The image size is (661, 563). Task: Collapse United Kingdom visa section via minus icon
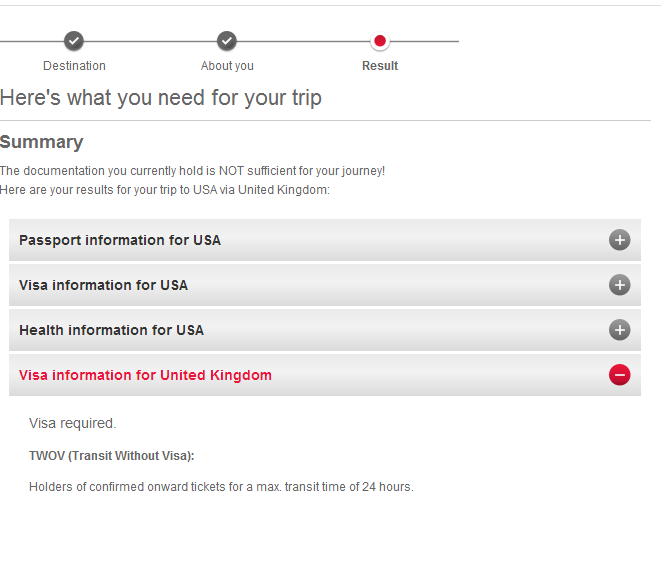[x=619, y=375]
